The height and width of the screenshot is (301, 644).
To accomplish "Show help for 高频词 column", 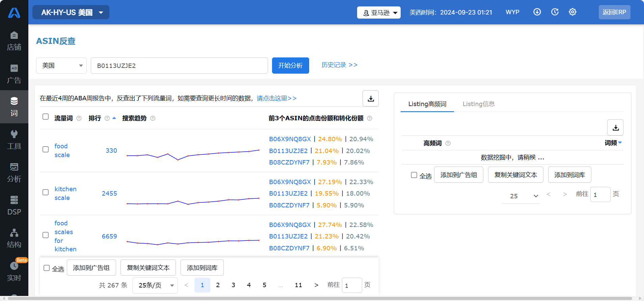I will coord(448,143).
